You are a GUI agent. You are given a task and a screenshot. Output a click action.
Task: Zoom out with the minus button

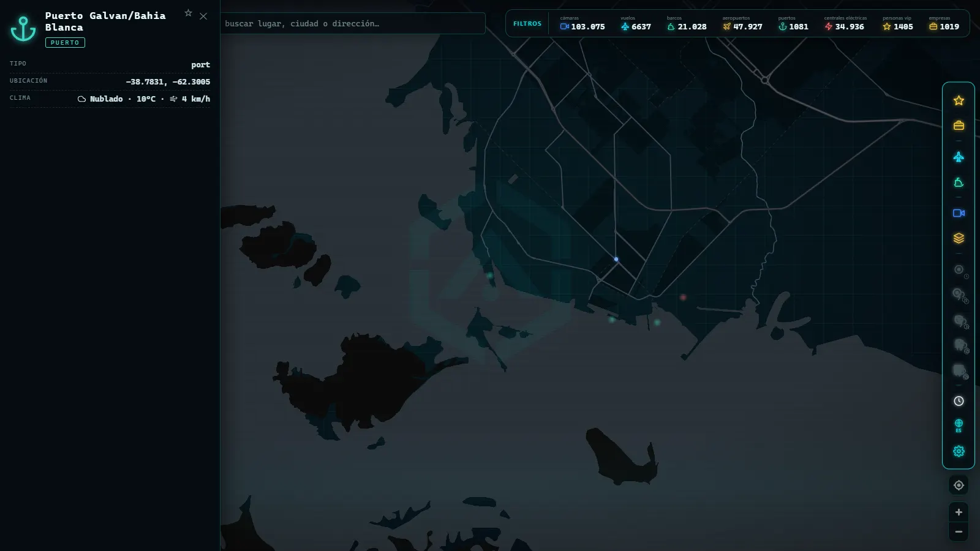click(x=959, y=531)
